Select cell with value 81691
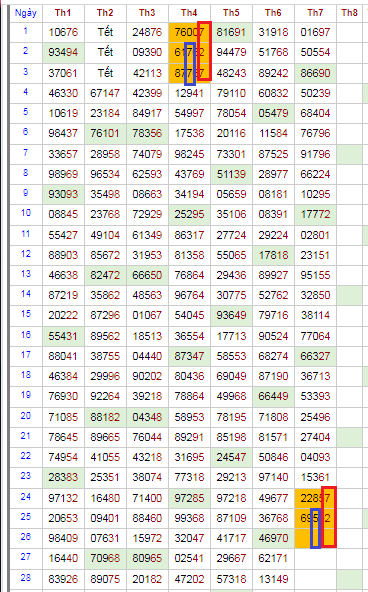The height and width of the screenshot is (592, 368). pyautogui.click(x=231, y=32)
